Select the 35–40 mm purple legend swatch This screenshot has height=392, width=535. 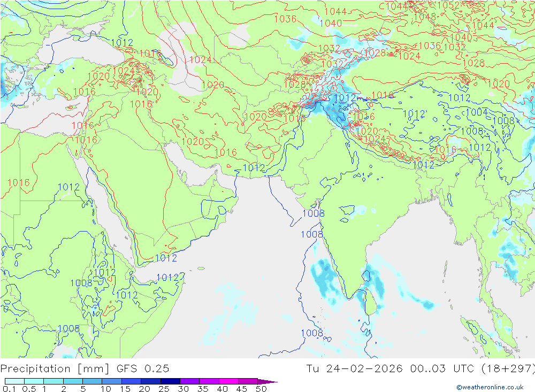point(209,381)
